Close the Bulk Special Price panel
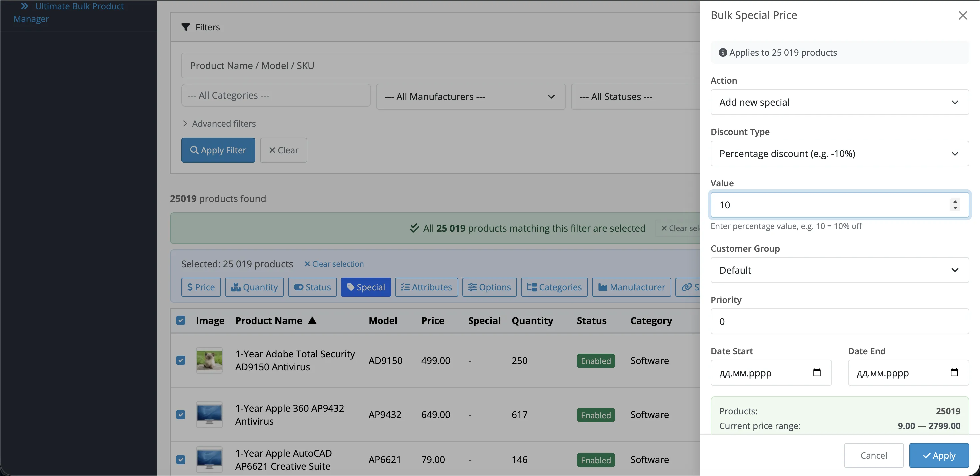Screen dimensions: 980x476 click(963, 15)
